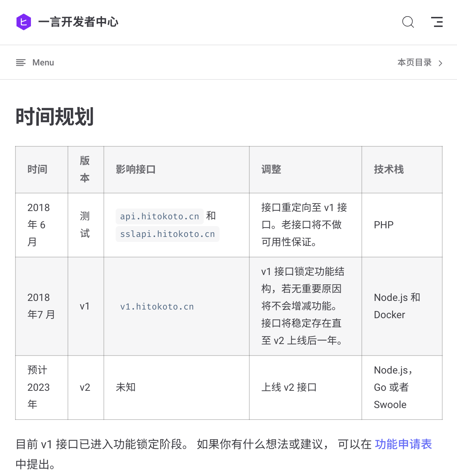Viewport: 457px width, 476px height.
Task: Click the v1.hitokoto.cn code text
Action: (157, 306)
